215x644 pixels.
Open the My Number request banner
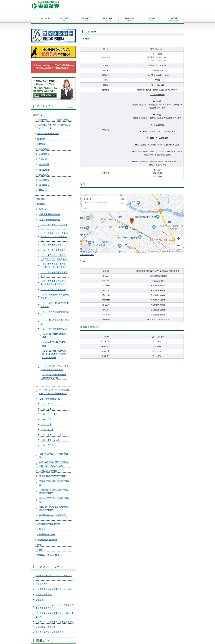53,35
